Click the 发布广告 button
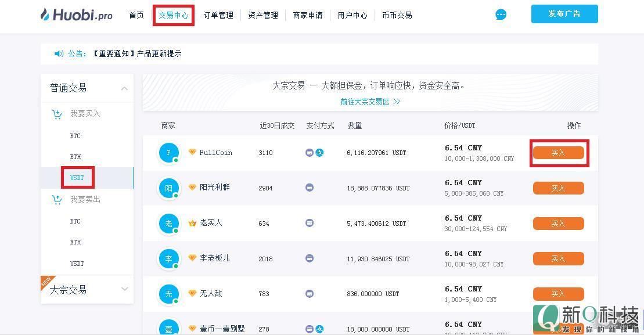The height and width of the screenshot is (335, 644). tap(564, 14)
